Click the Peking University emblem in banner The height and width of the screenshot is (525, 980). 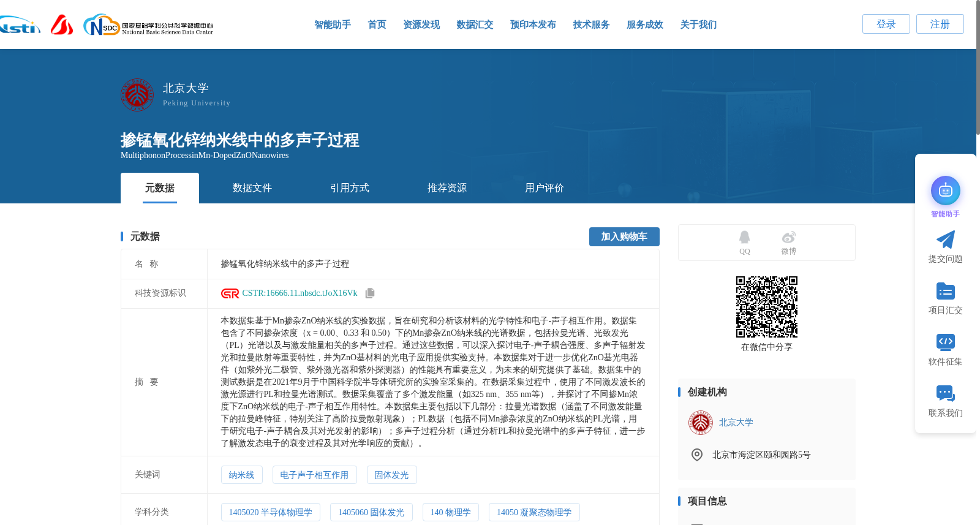pyautogui.click(x=137, y=94)
